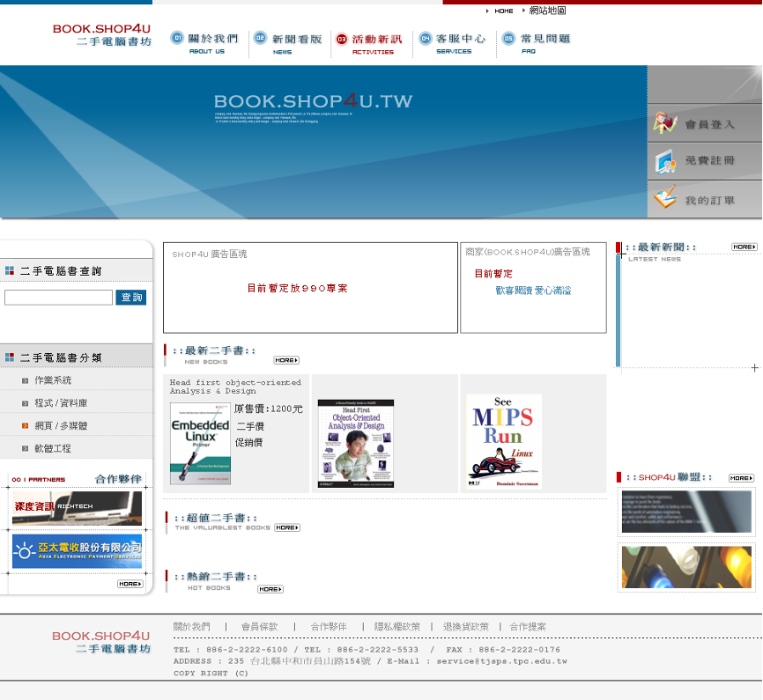Click the bullet icon beside 作業系統

click(x=26, y=381)
